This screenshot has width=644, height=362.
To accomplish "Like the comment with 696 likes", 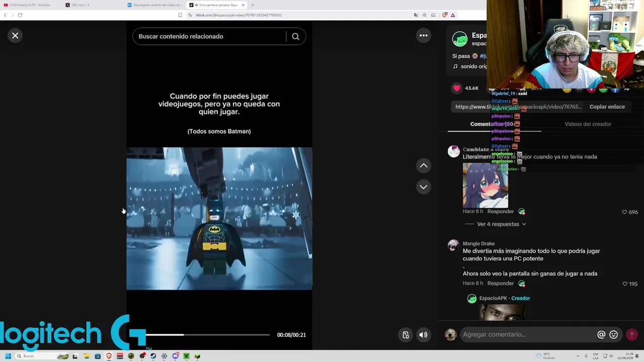I will pos(624,212).
